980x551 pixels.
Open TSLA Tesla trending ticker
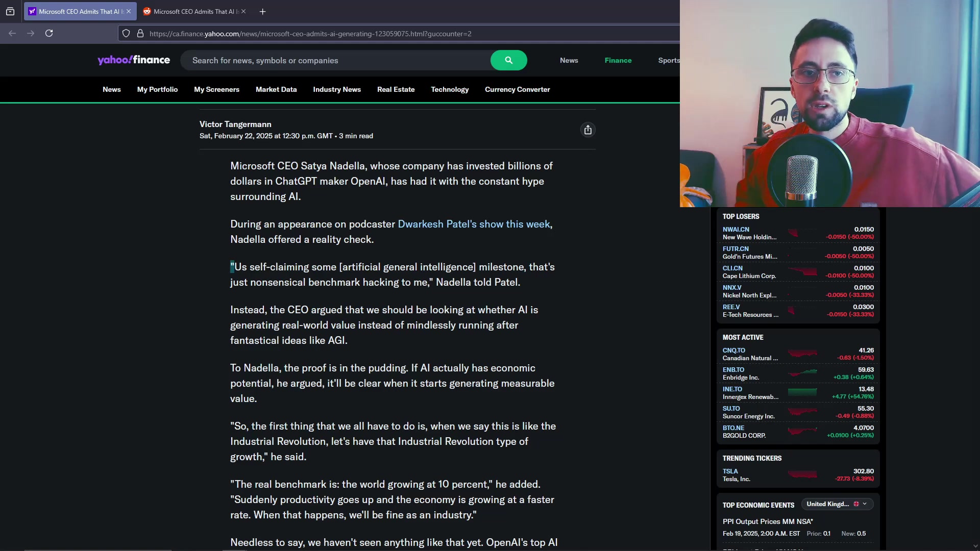(730, 471)
